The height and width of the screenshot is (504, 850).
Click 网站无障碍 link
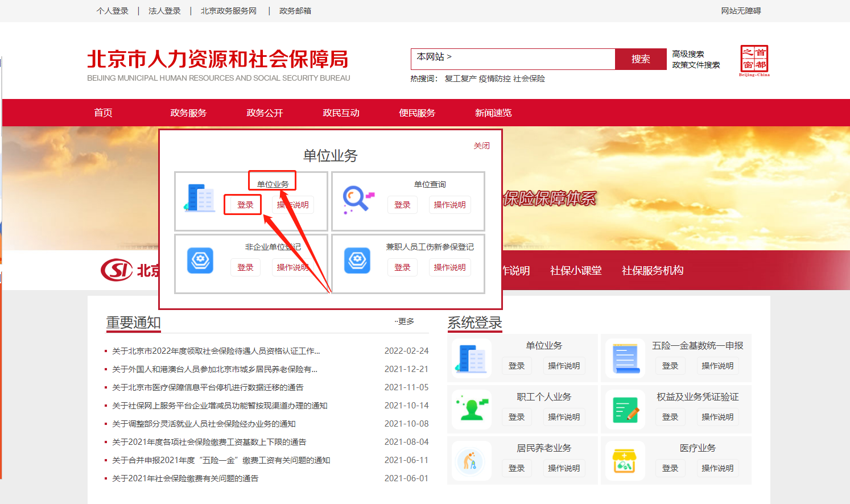[x=741, y=11]
